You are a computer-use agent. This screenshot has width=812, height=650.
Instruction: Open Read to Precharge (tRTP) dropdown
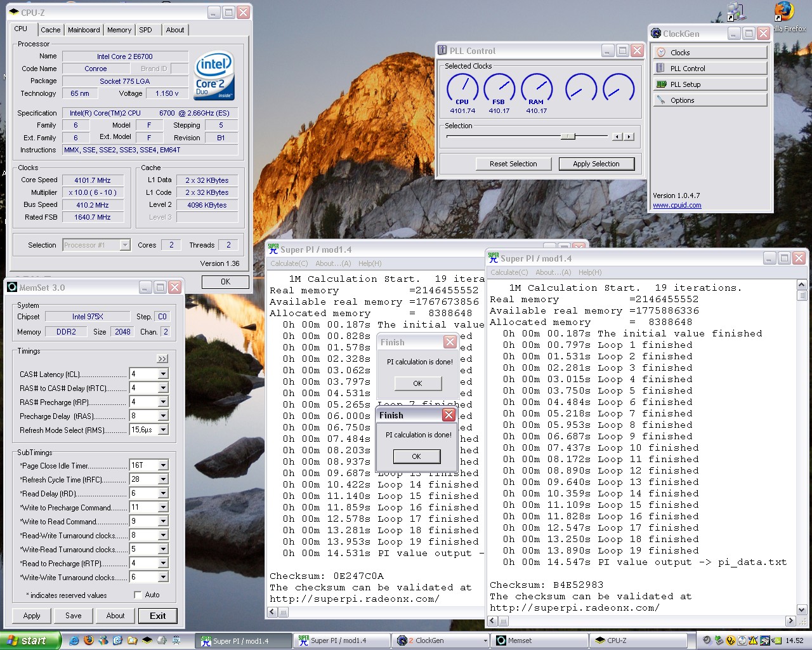click(163, 563)
